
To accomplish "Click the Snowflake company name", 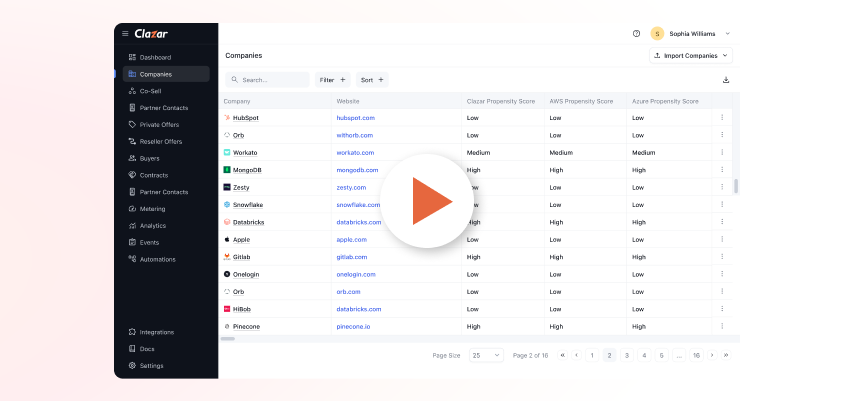I will pos(248,205).
